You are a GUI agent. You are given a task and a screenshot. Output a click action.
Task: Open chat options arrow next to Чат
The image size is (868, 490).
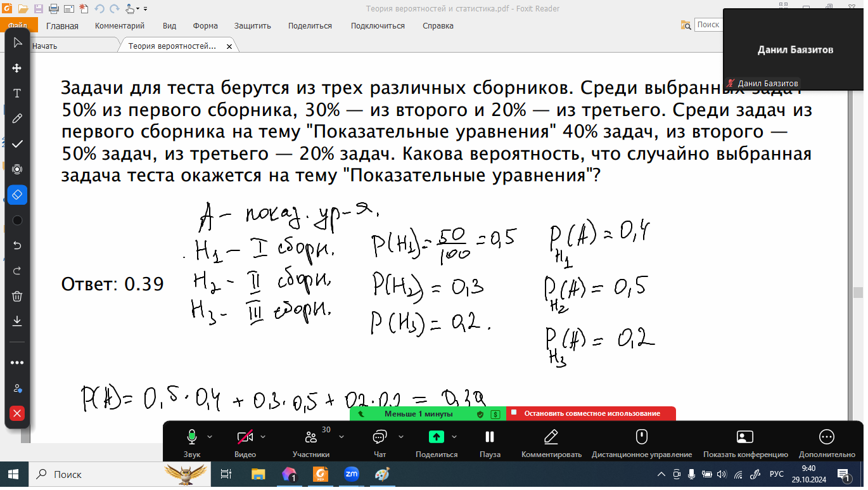coord(401,437)
